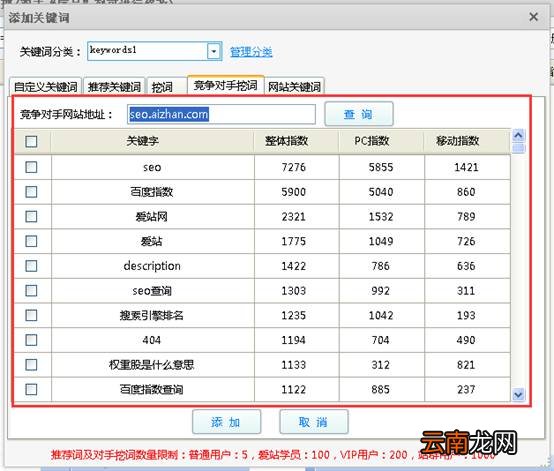Click the keyword cell 搜索引擎排名
This screenshot has height=471, width=554.
(x=152, y=315)
